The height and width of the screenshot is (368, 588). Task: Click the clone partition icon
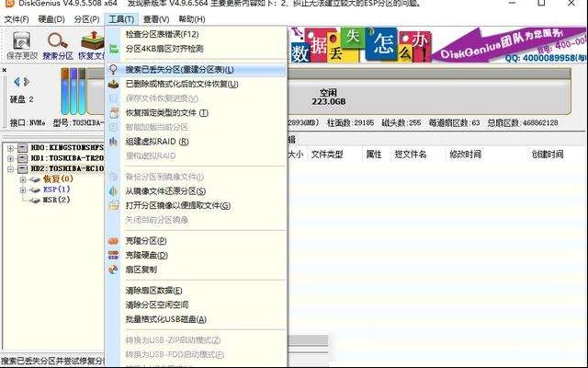pos(113,241)
